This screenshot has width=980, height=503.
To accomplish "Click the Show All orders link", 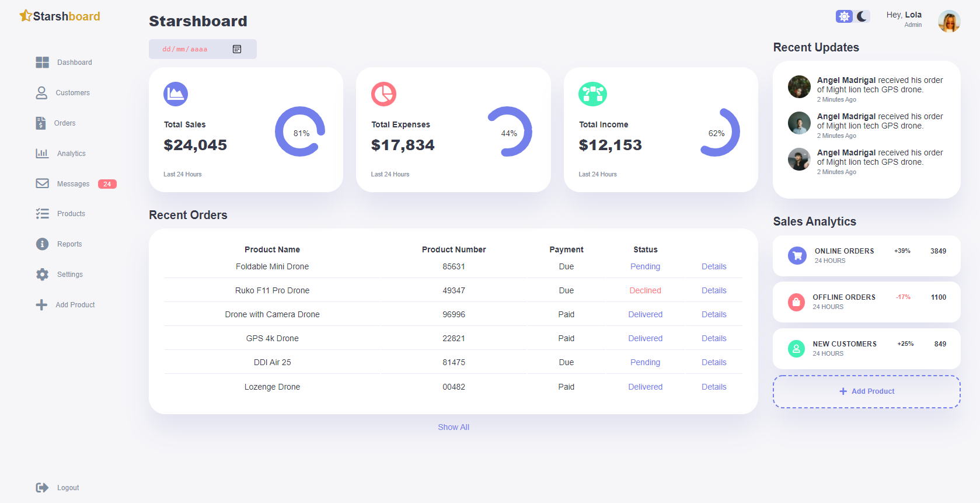I will pyautogui.click(x=454, y=428).
